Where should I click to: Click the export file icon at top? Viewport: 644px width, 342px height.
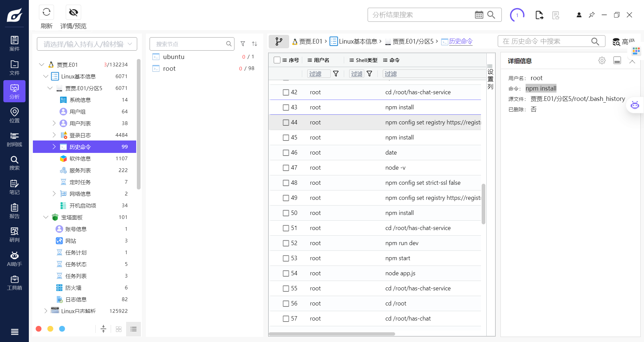(x=539, y=15)
